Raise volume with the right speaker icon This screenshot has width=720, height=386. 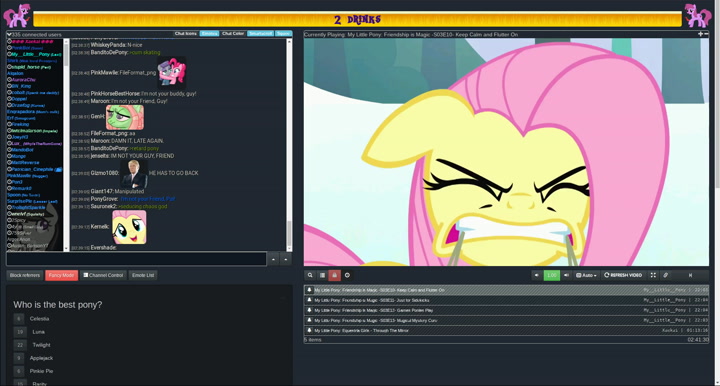point(566,275)
